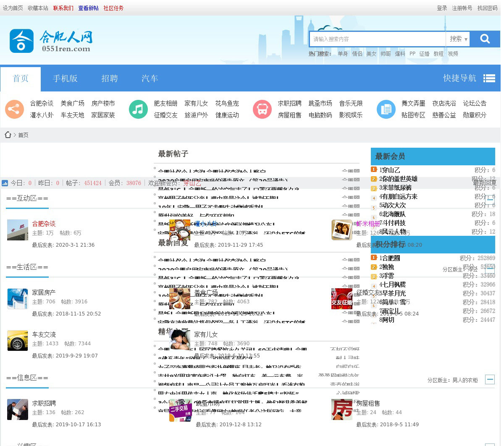Open the 搜索 type dropdown
504x446 pixels.
457,39
